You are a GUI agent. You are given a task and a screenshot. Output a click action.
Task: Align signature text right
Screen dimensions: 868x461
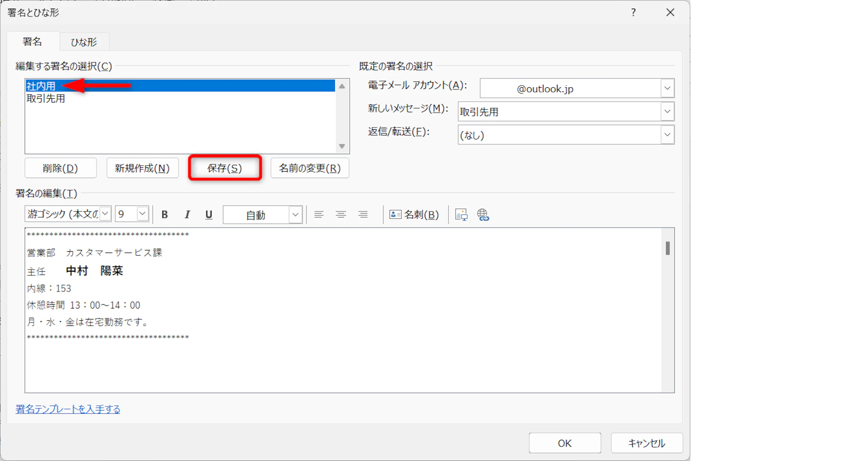tap(363, 215)
